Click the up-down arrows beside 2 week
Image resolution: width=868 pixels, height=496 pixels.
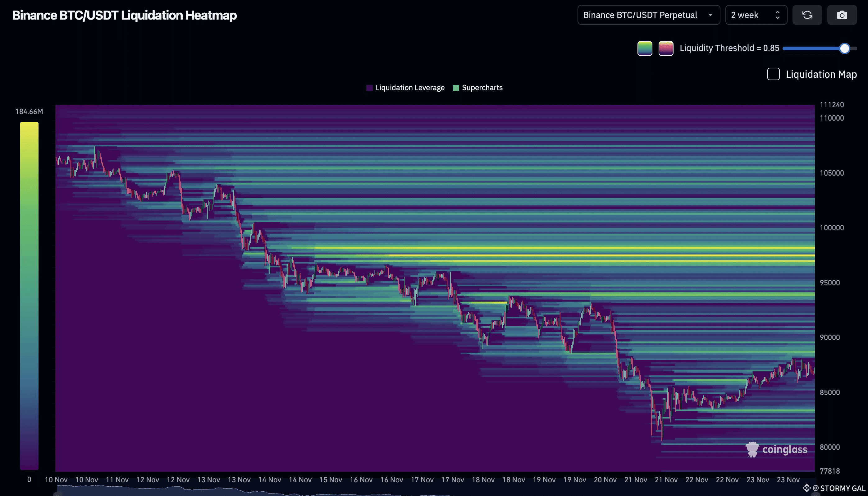777,15
